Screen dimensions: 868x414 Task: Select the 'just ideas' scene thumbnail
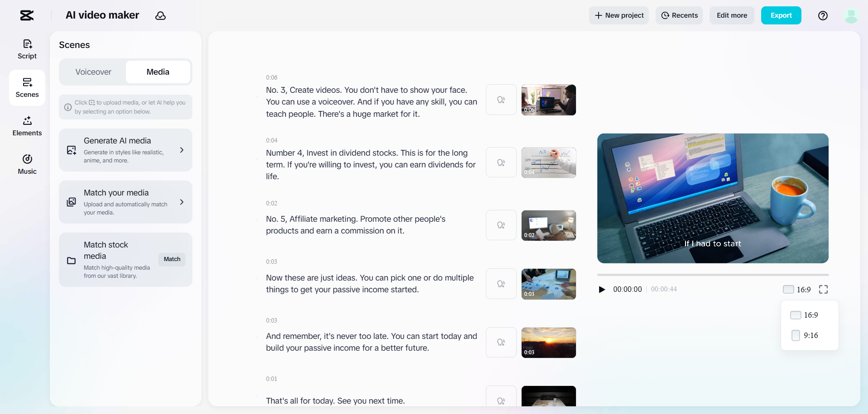pyautogui.click(x=549, y=284)
